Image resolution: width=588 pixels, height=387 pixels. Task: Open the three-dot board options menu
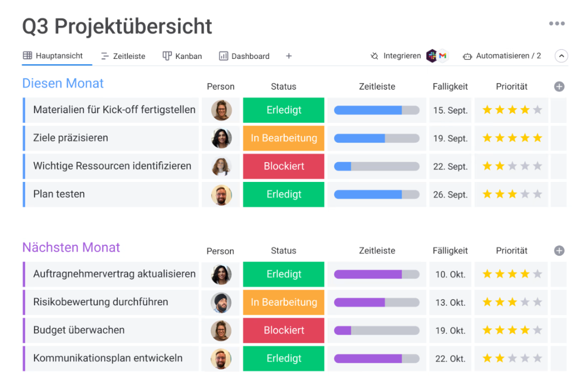(x=556, y=24)
